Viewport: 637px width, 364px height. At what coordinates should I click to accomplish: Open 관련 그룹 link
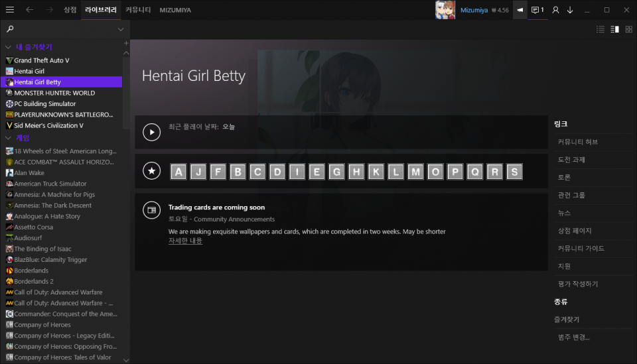pyautogui.click(x=571, y=195)
